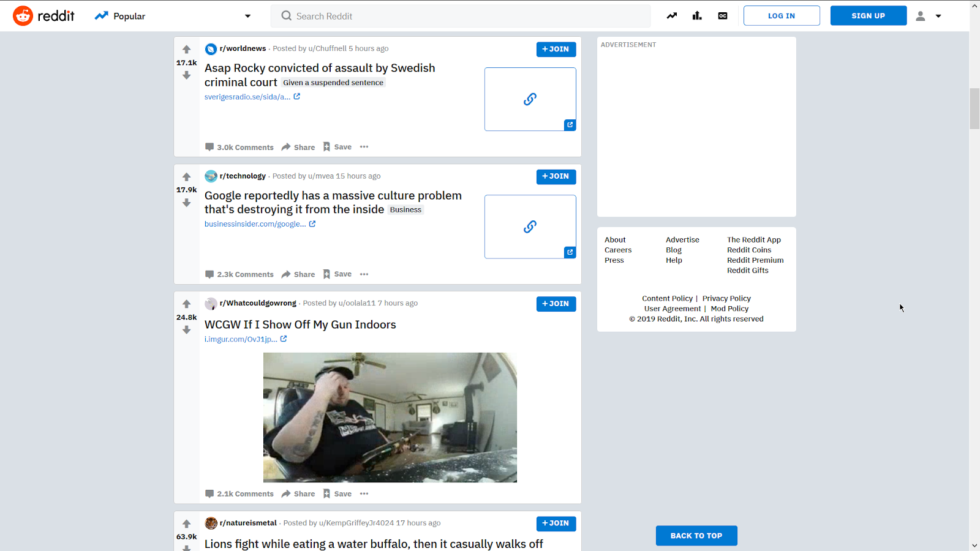Open the Popular feed dropdown
Viewport: 980px width, 551px height.
click(173, 16)
